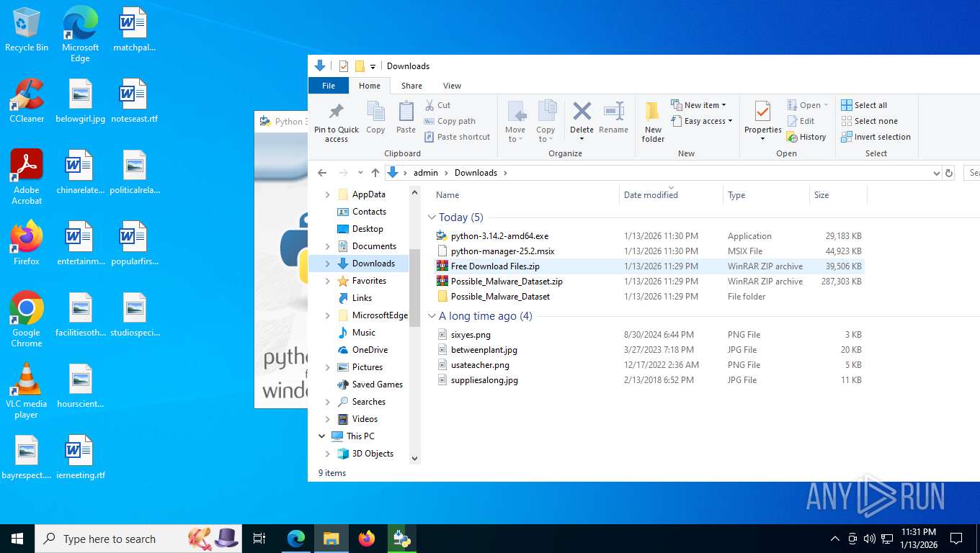Open the File ribbon tab
The width and height of the screenshot is (980, 553).
point(329,86)
